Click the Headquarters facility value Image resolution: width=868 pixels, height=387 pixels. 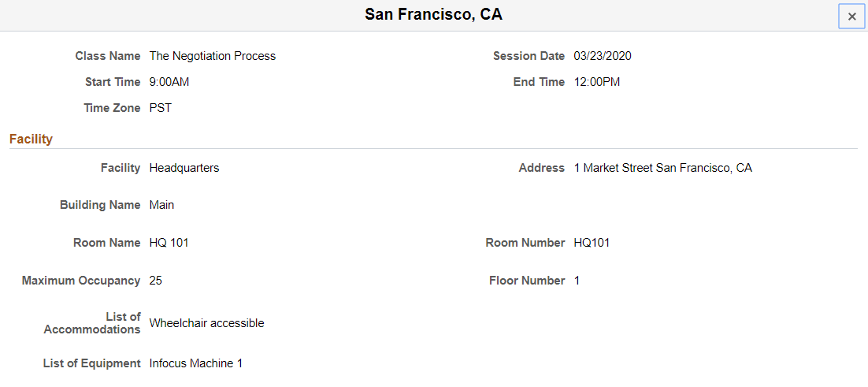point(184,168)
